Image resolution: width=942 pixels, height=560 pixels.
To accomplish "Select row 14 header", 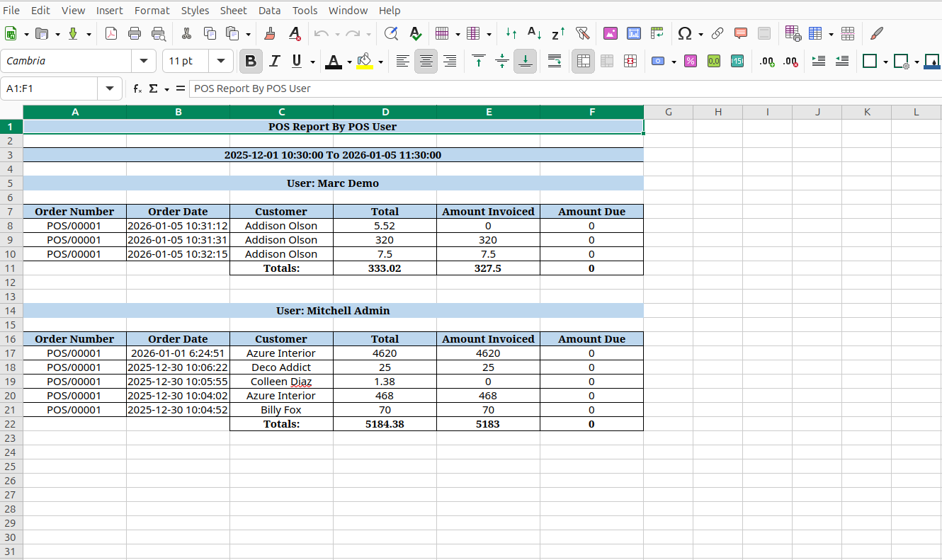I will point(11,310).
